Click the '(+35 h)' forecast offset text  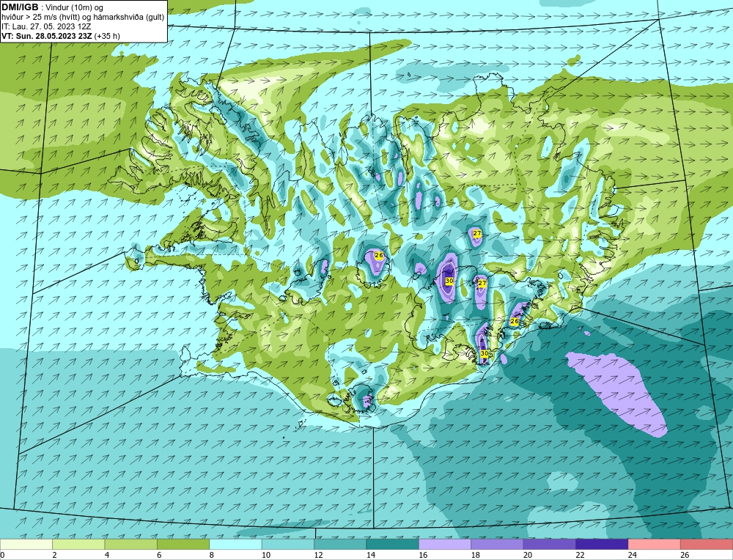pyautogui.click(x=107, y=36)
